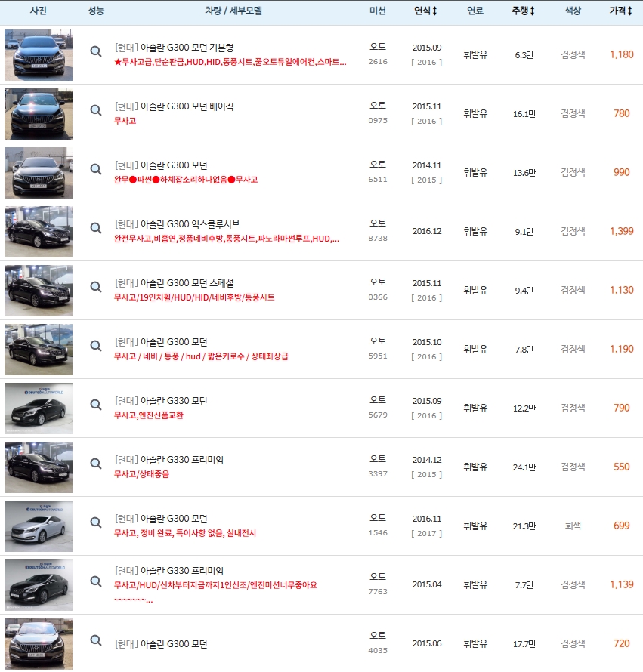
Task: Open photo of the 1,139 G330 프리미엄 listing
Action: coord(39,585)
